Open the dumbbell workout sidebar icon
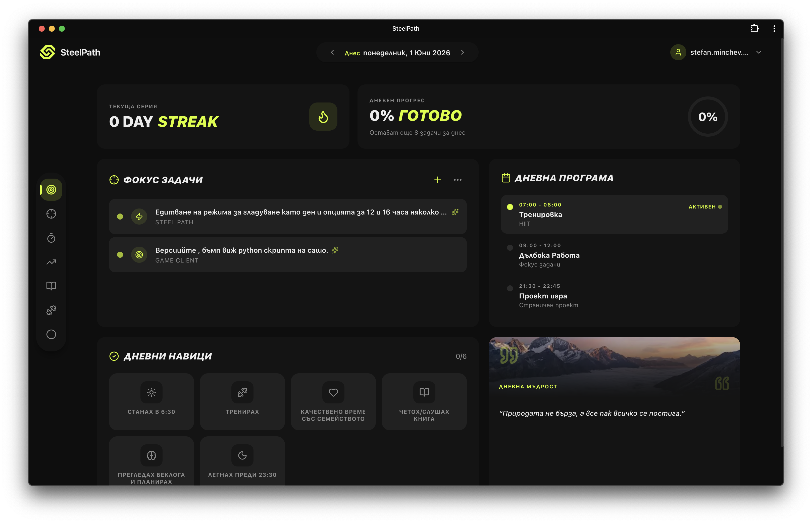The width and height of the screenshot is (812, 523). (51, 310)
